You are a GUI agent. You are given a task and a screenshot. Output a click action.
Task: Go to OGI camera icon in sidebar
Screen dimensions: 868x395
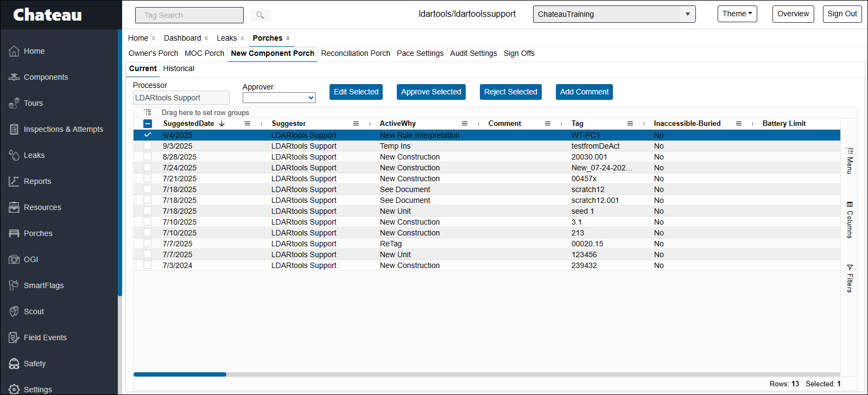pos(14,259)
